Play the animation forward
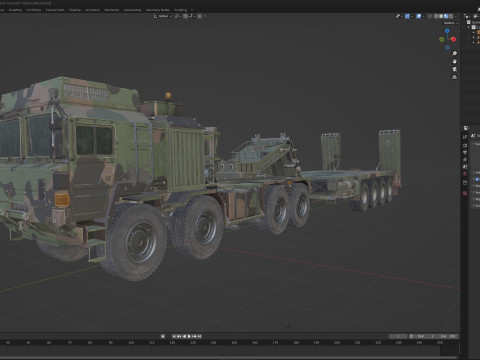 point(189,336)
